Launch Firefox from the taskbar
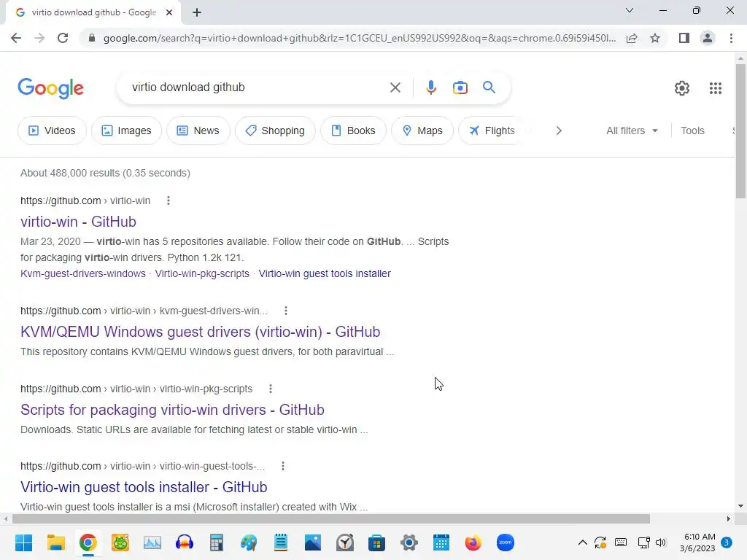Screen dimensions: 747x560 tap(473, 542)
